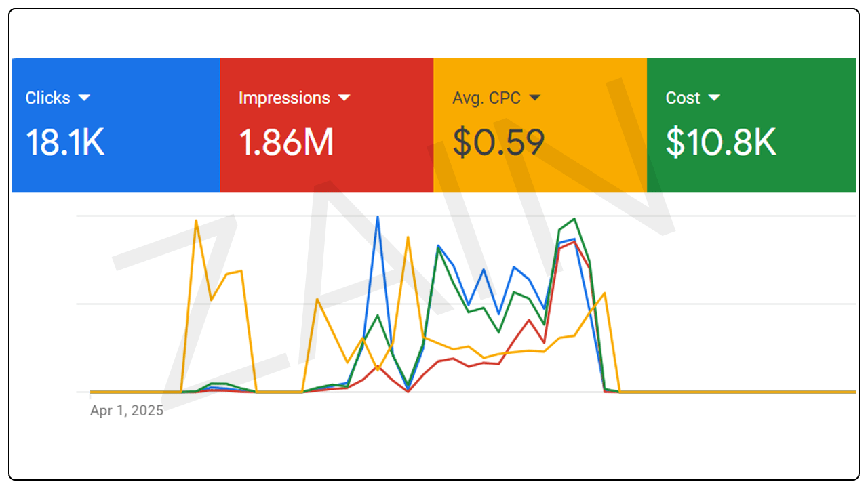Click the last yellow peak before the drop
The image size is (868, 488).
coord(604,293)
